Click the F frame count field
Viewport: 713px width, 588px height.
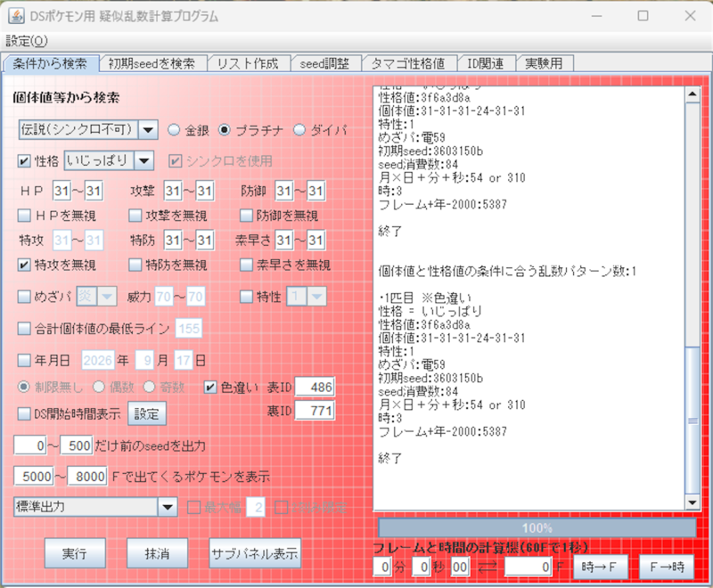[529, 568]
